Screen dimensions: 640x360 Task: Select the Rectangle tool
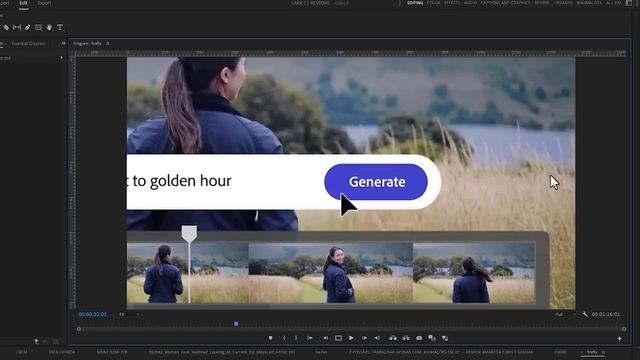[x=38, y=27]
